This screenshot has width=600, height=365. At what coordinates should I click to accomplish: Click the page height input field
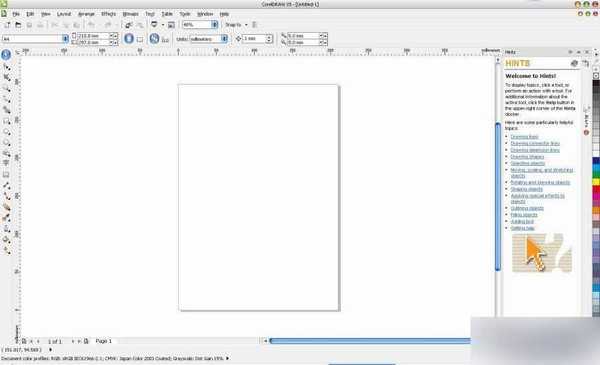(93, 42)
